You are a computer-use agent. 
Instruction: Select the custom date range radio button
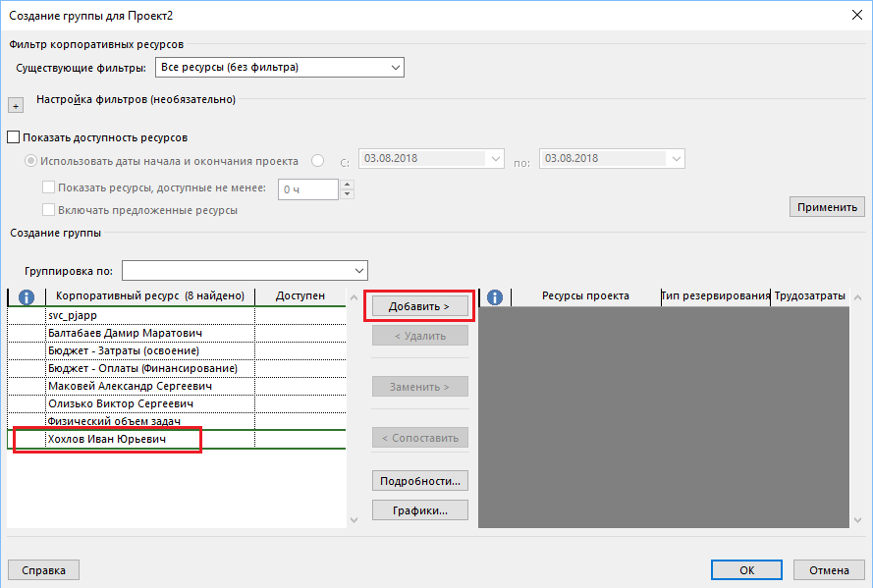point(318,161)
